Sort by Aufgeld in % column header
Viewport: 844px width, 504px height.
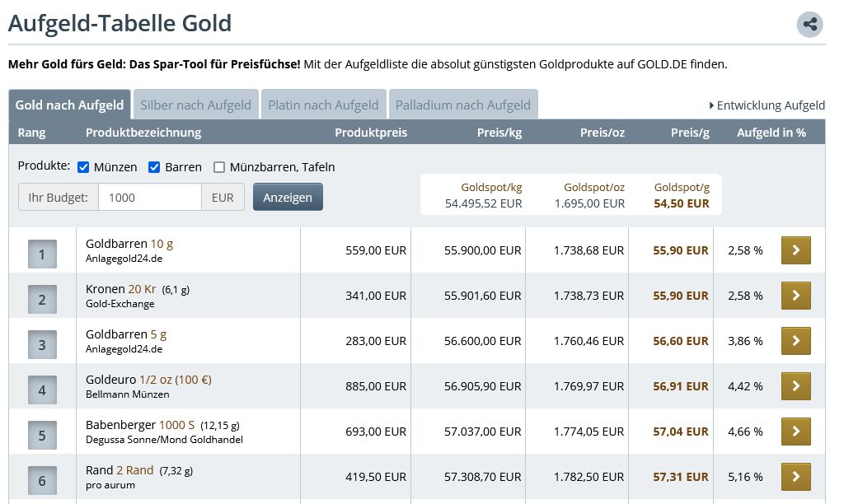click(x=771, y=133)
